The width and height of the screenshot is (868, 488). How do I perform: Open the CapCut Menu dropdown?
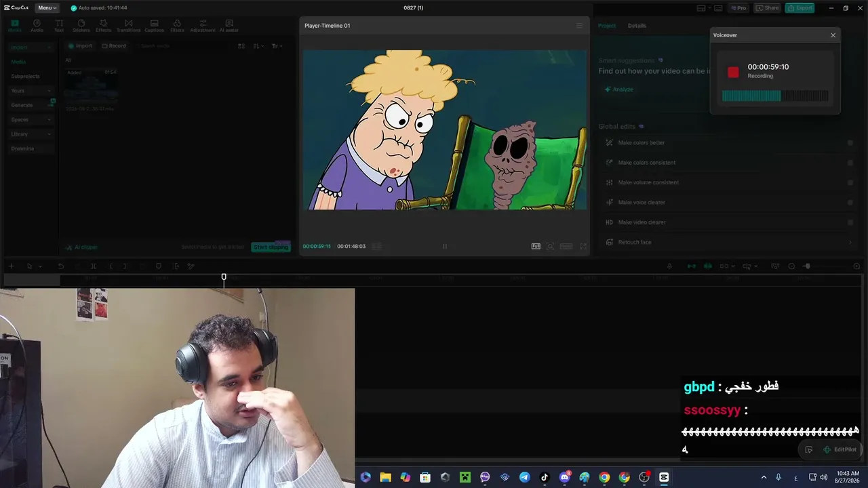47,7
